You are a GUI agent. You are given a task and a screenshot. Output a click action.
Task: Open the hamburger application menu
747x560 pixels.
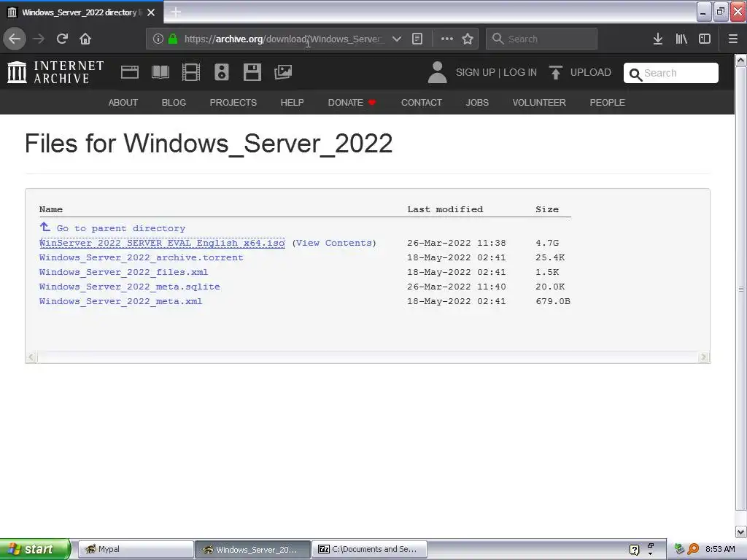click(x=733, y=39)
